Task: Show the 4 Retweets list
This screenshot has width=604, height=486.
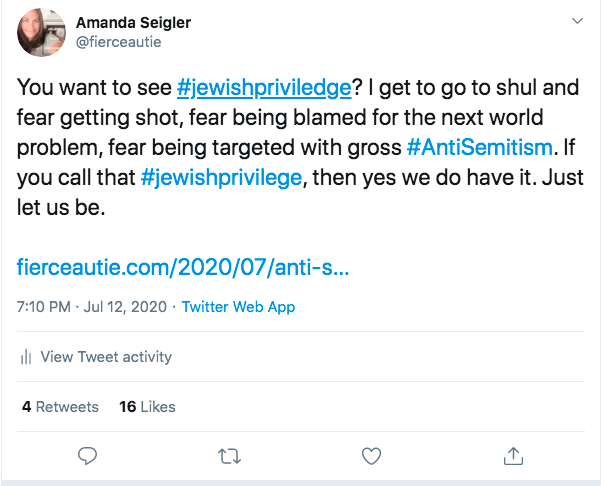Action: click(60, 407)
